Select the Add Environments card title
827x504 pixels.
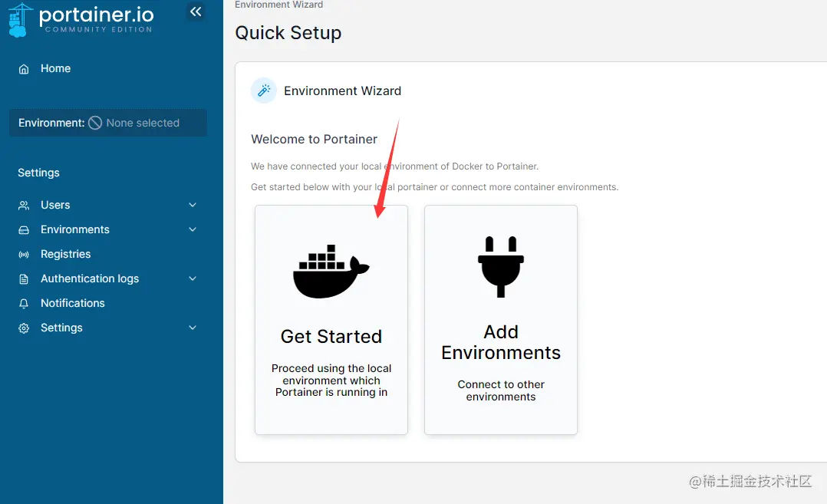click(x=501, y=342)
